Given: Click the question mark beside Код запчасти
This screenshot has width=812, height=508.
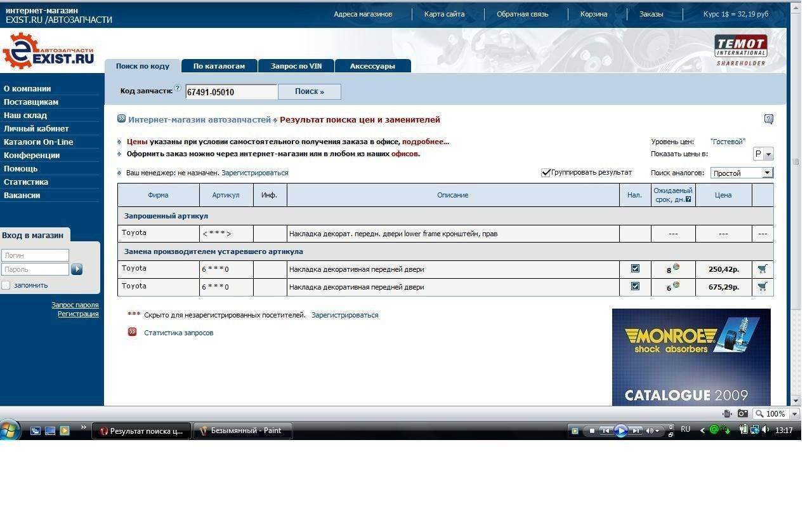Looking at the screenshot, I should click(178, 88).
